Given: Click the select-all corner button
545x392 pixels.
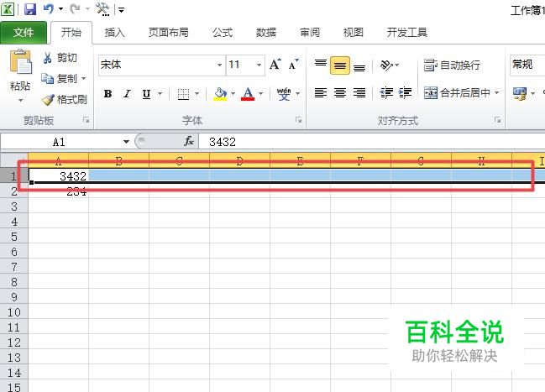Looking at the screenshot, I should [14, 159].
